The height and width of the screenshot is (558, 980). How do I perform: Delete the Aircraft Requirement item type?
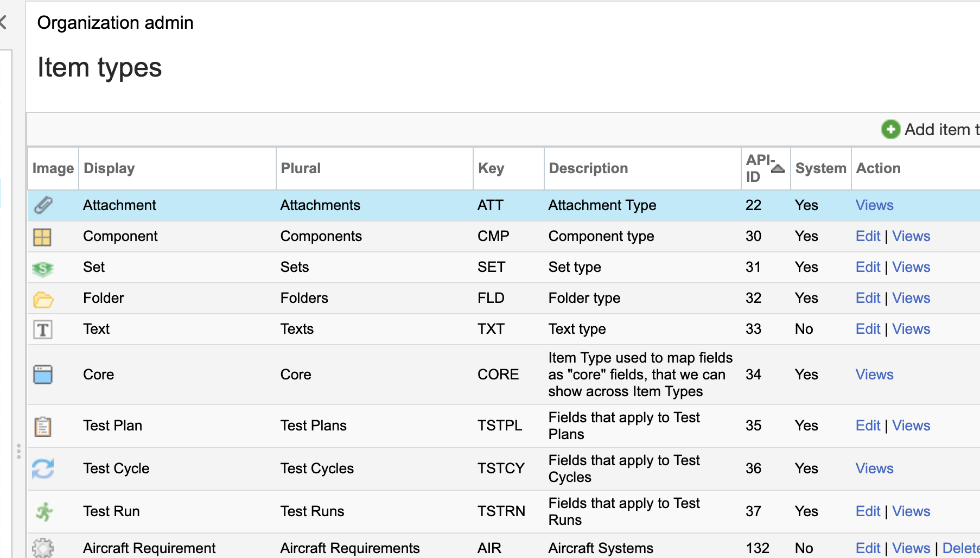(960, 548)
